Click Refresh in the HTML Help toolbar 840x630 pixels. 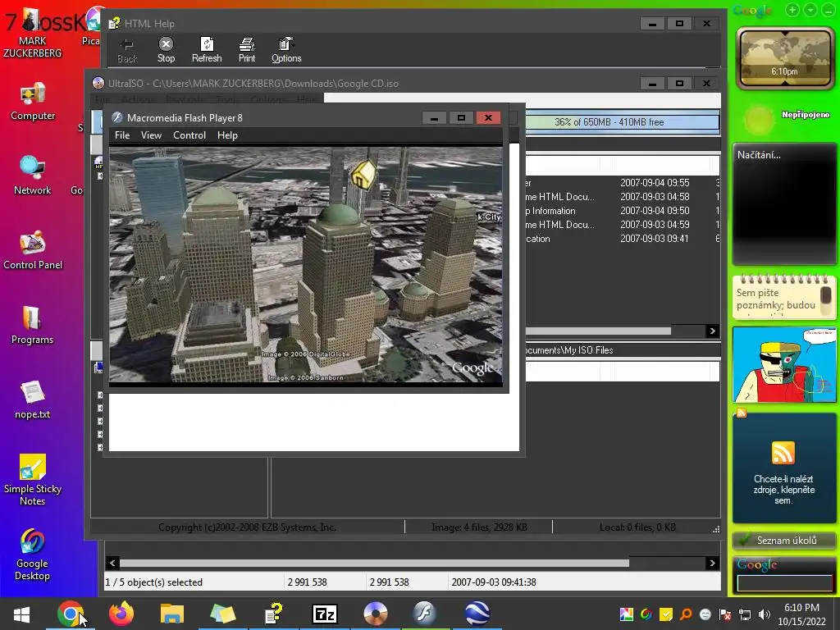tap(207, 50)
